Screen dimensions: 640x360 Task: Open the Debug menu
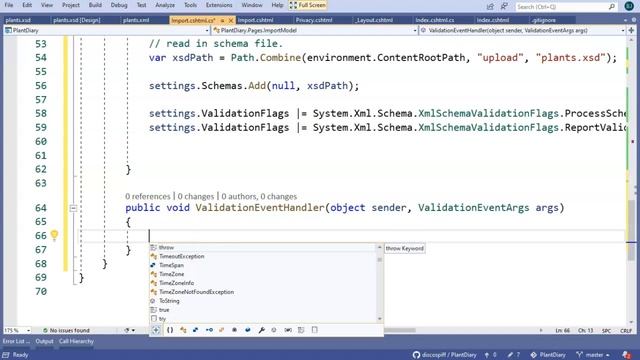click(119, 5)
